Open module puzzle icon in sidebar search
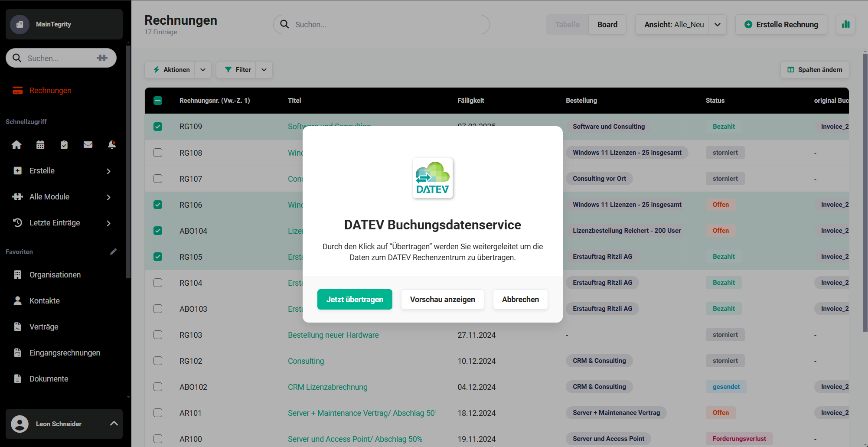 pyautogui.click(x=102, y=58)
